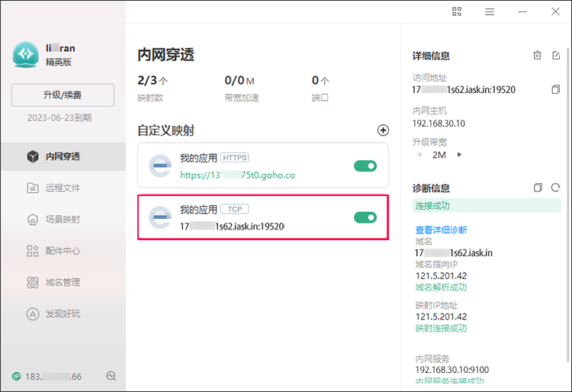572x392 pixels.
Task: Click the TCP mapping app icon
Action: click(x=160, y=217)
